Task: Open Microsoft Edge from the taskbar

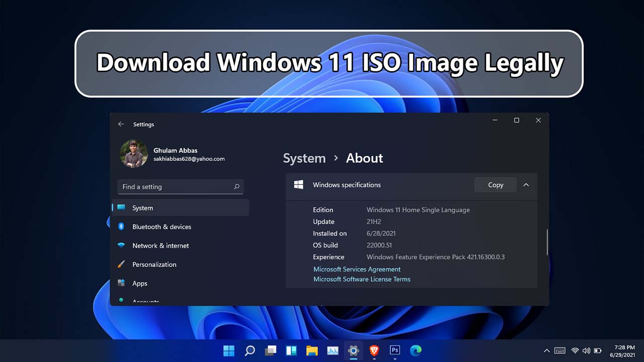Action: tap(416, 350)
